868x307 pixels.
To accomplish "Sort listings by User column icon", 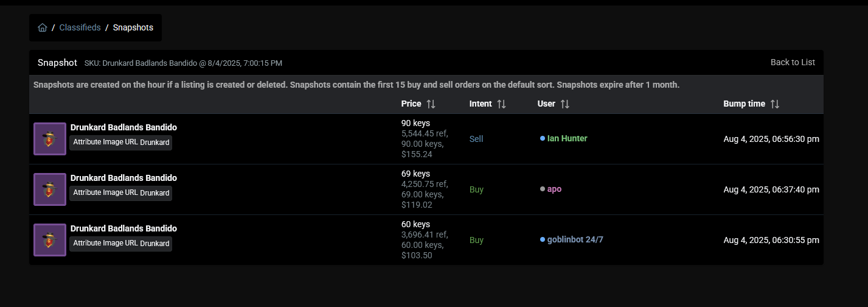I will [x=564, y=104].
